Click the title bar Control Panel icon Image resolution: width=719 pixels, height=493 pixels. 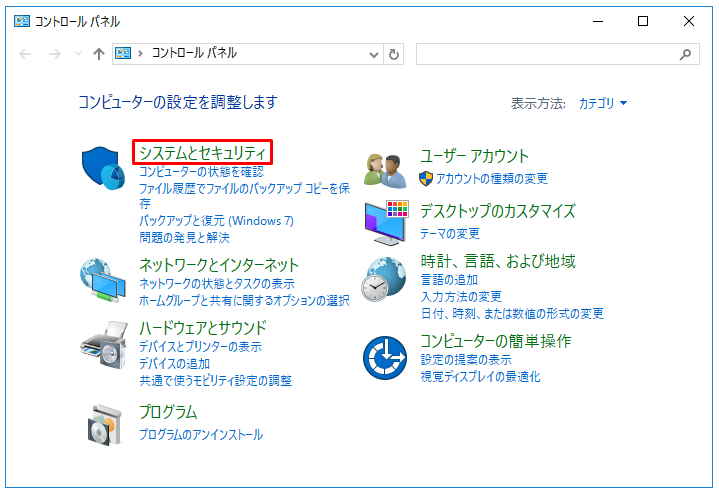tap(22, 21)
